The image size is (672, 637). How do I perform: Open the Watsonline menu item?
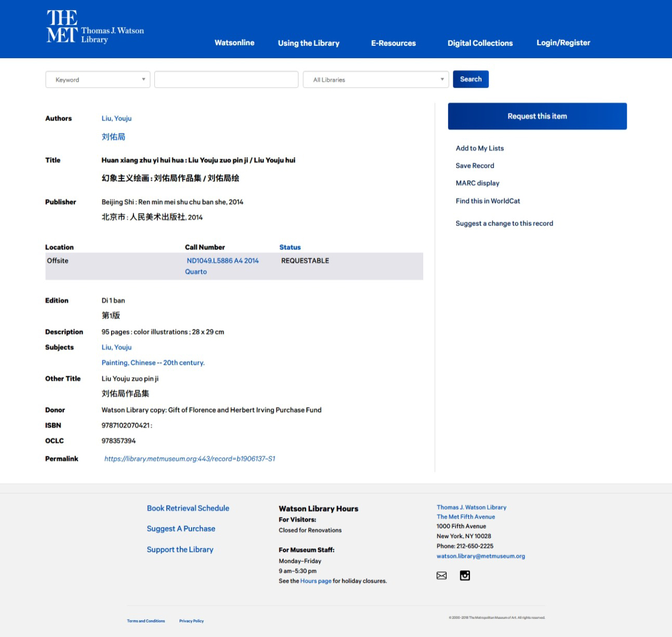point(234,43)
